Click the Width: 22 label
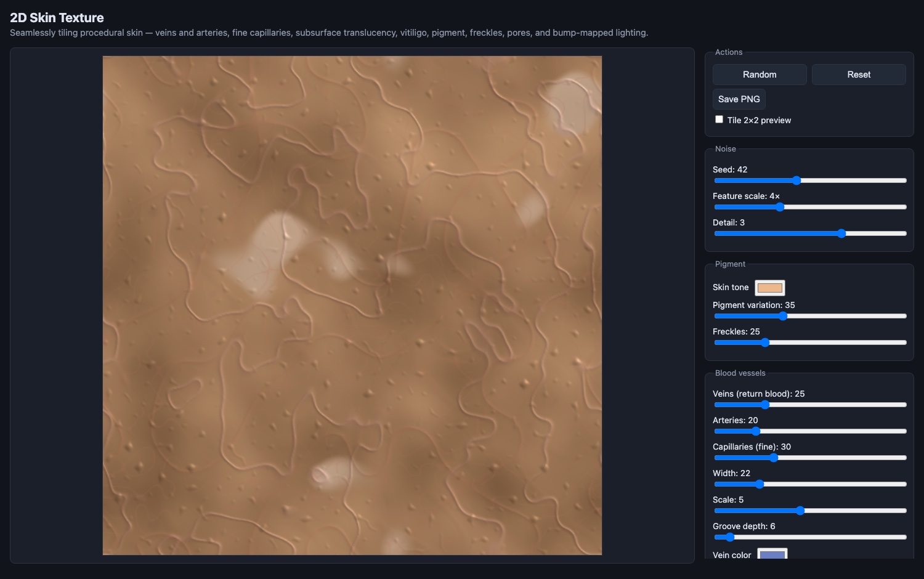 731,473
